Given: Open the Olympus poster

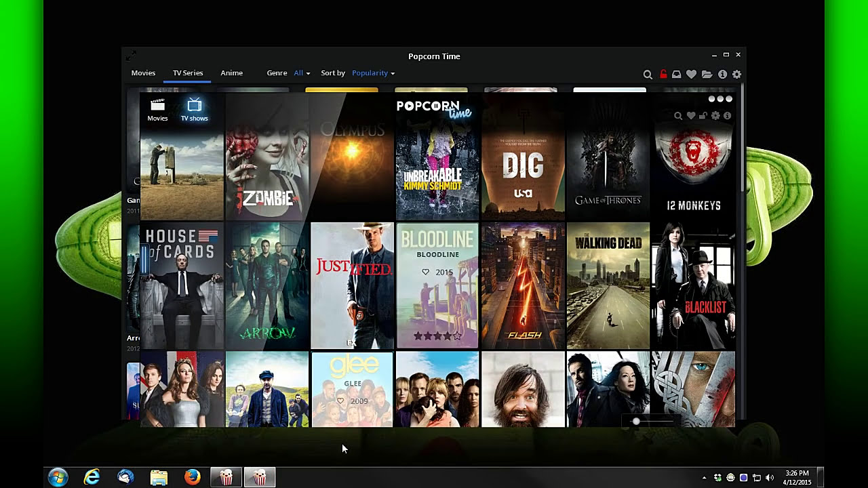Looking at the screenshot, I should (352, 157).
